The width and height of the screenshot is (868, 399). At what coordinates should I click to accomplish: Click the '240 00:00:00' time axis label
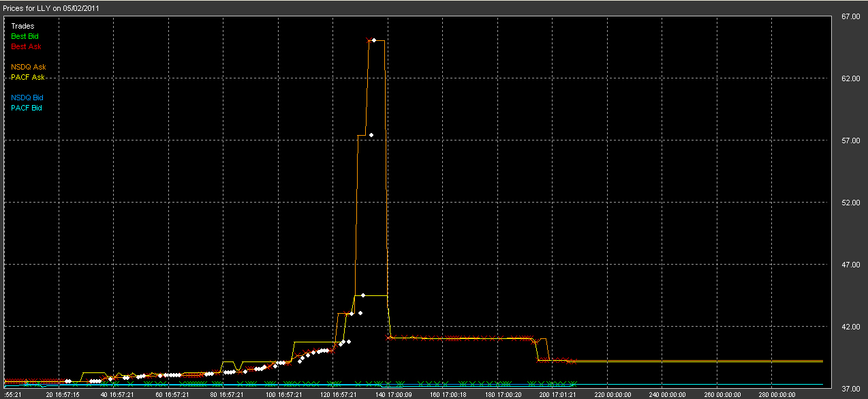[x=668, y=394]
